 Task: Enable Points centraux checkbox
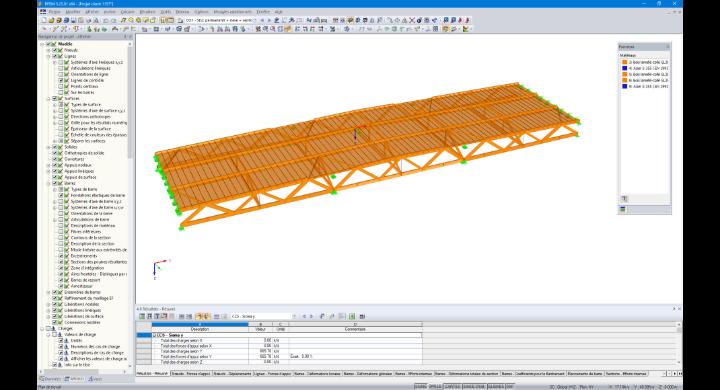pyautogui.click(x=61, y=86)
